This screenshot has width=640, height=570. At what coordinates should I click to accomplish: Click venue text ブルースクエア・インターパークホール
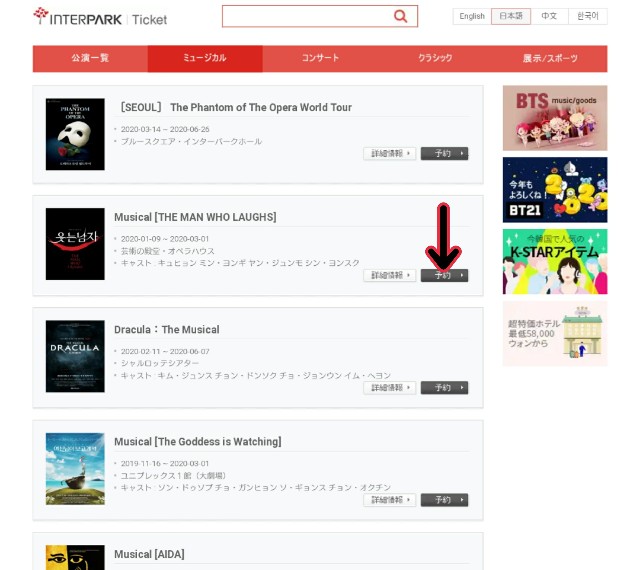[191, 142]
